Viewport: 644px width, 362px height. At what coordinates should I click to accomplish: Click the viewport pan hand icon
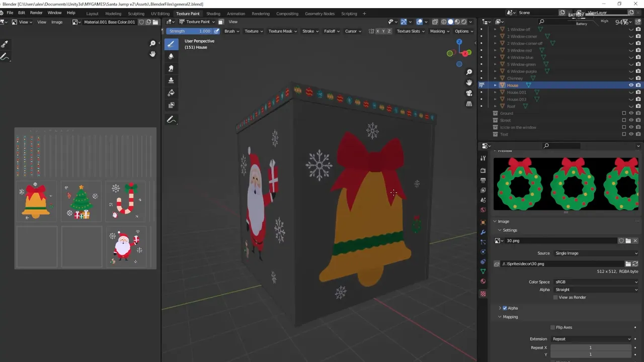click(469, 82)
